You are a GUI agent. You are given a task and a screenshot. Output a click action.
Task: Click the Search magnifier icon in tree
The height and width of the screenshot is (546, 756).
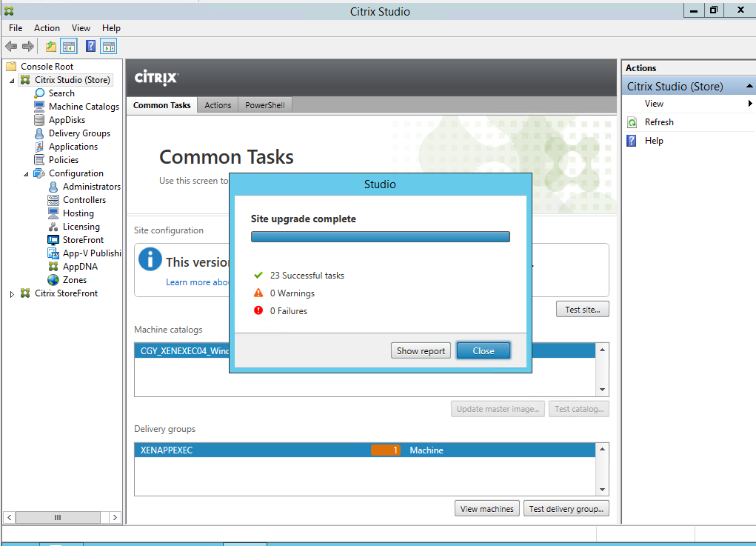pyautogui.click(x=39, y=93)
